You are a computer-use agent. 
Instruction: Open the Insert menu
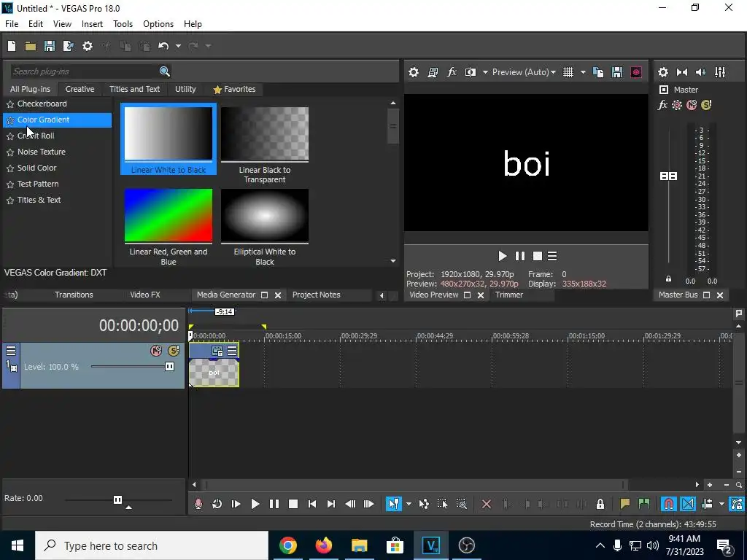tap(92, 24)
